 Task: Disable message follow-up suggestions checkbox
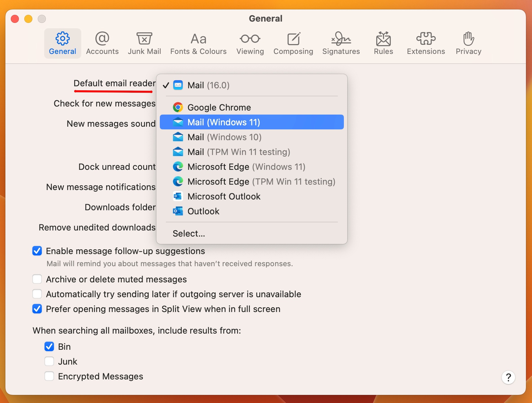pos(37,251)
